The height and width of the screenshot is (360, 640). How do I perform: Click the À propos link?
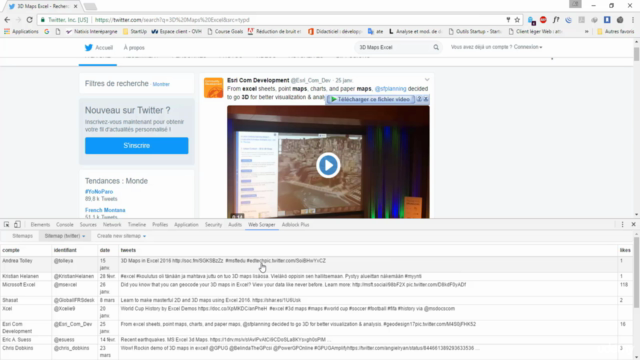coord(134,48)
